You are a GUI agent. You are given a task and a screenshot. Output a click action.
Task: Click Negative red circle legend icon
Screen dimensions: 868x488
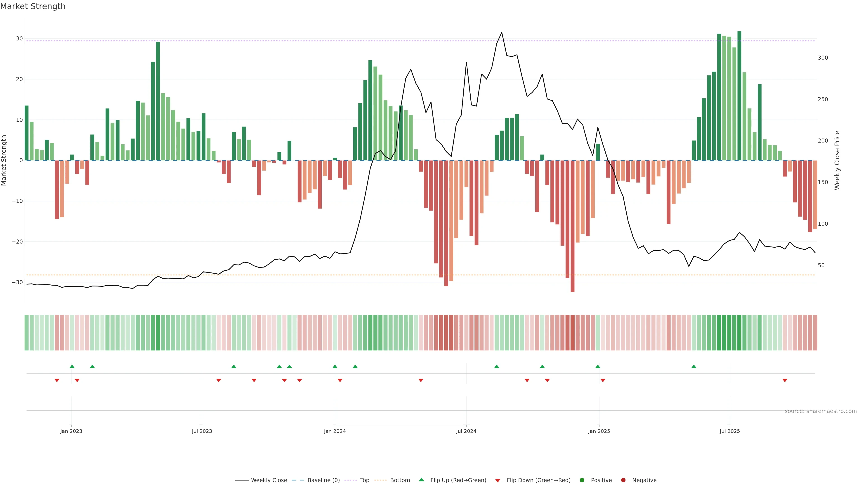click(623, 480)
